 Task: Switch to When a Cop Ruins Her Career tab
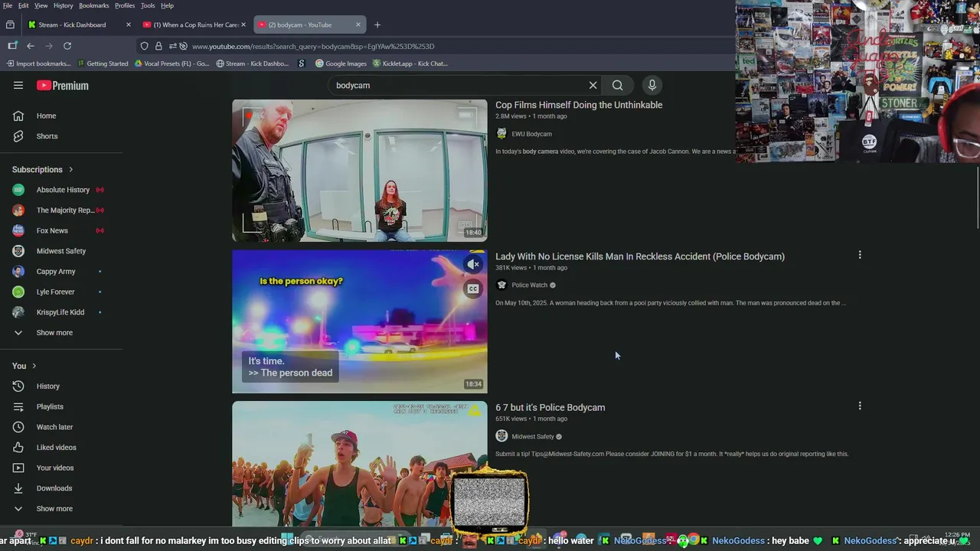pyautogui.click(x=195, y=24)
